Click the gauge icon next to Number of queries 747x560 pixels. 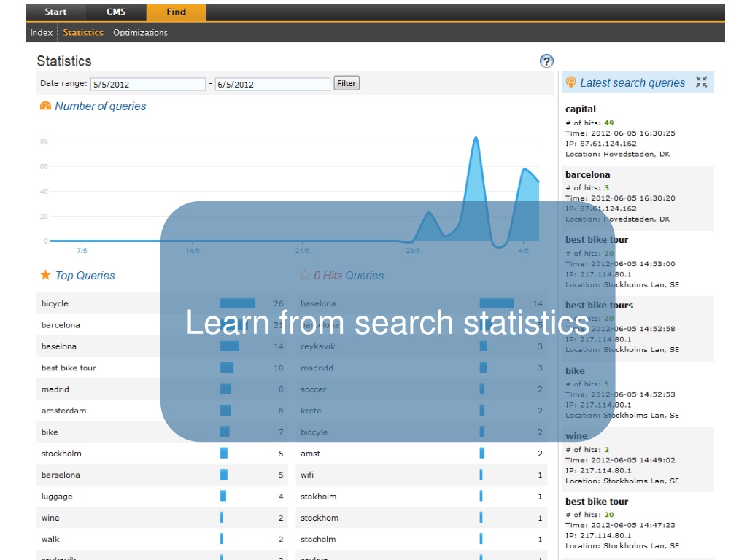(45, 106)
